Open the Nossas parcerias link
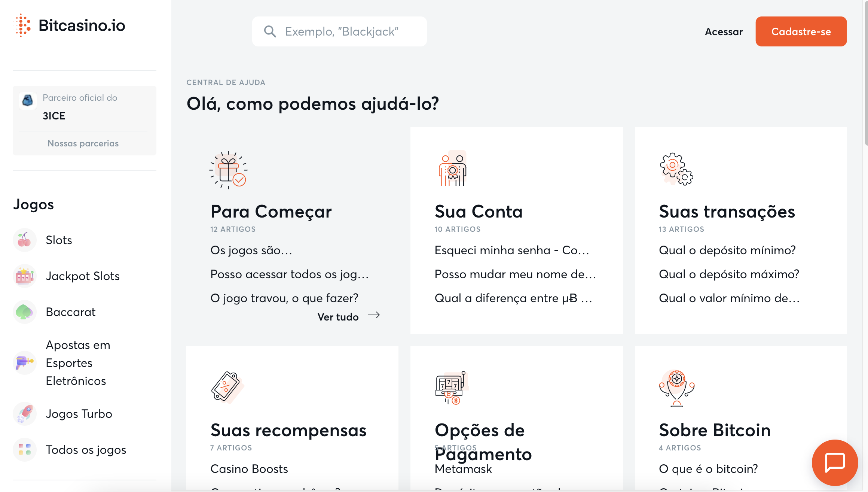The height and width of the screenshot is (492, 868). [x=83, y=143]
